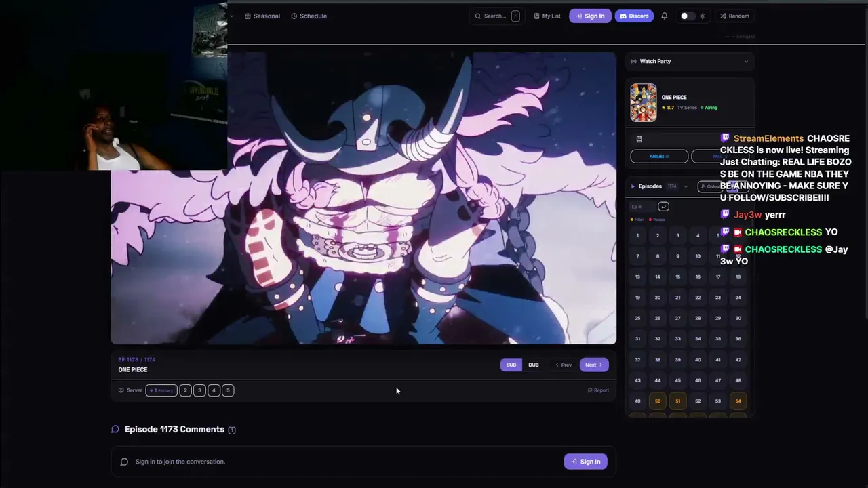Open the notifications bell icon
The height and width of the screenshot is (488, 868).
click(665, 16)
